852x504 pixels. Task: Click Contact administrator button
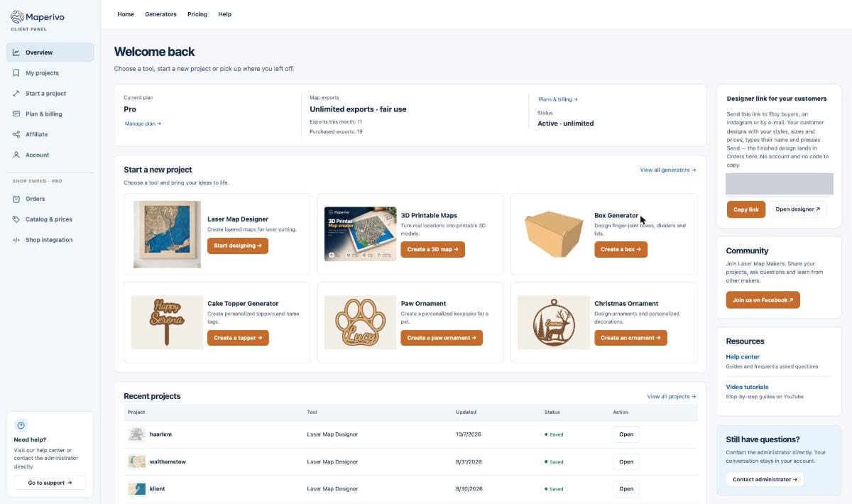tap(765, 480)
